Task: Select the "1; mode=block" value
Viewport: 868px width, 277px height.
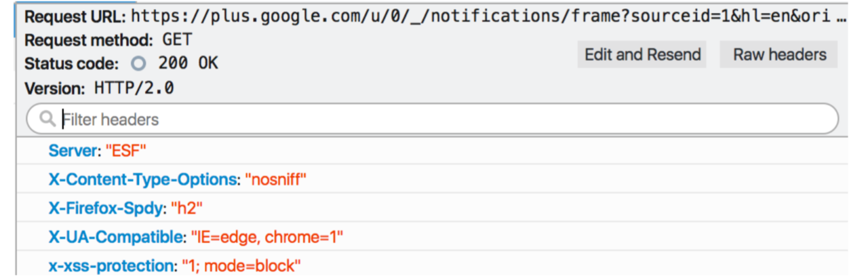Action: [241, 265]
